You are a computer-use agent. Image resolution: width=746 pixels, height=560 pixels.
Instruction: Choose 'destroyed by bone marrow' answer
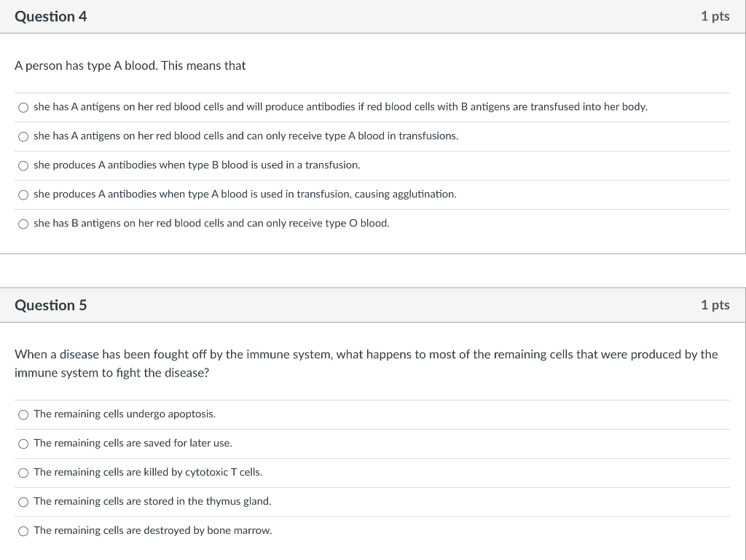coord(23,531)
